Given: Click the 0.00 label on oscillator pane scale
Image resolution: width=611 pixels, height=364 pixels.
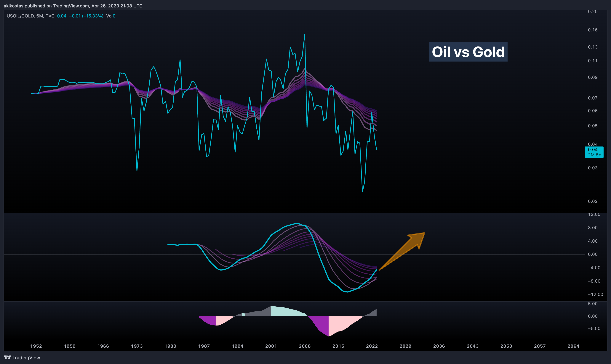Looking at the screenshot, I should coord(593,254).
